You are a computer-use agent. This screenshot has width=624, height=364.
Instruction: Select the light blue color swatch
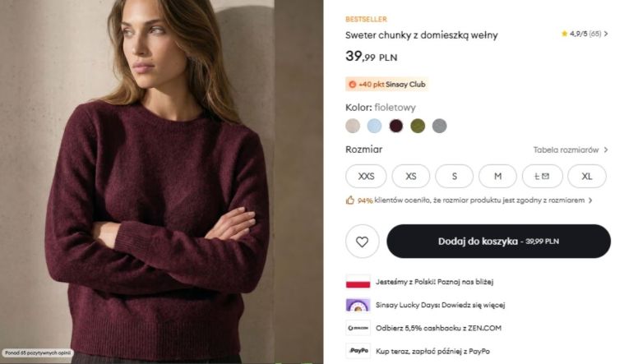374,126
